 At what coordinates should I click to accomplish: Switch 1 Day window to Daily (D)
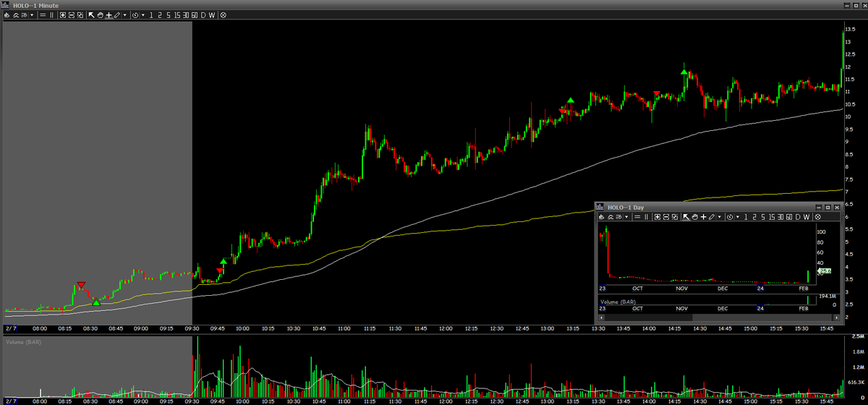point(798,217)
